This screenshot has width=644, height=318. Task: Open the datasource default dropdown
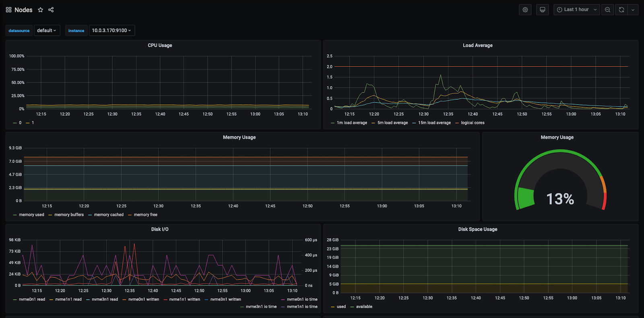(x=46, y=31)
